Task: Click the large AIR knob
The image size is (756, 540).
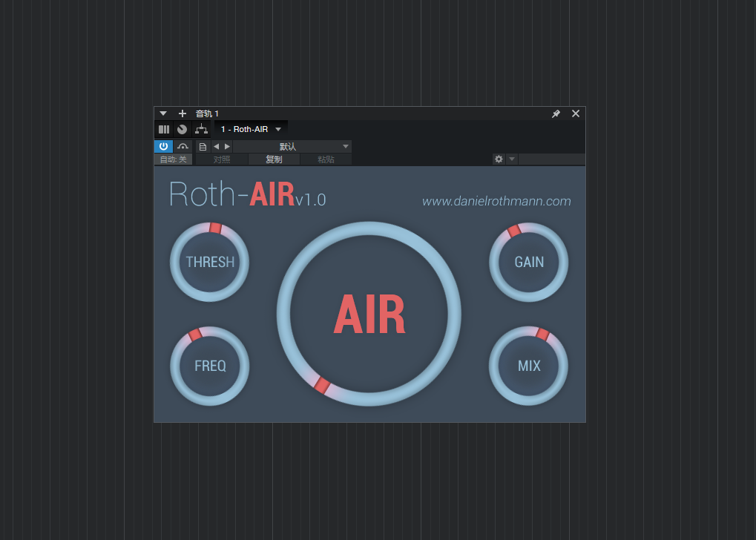Action: [369, 314]
